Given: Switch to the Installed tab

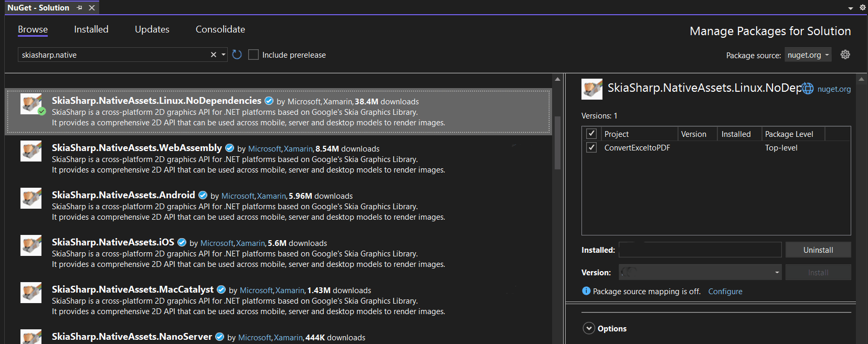Looking at the screenshot, I should pyautogui.click(x=91, y=29).
